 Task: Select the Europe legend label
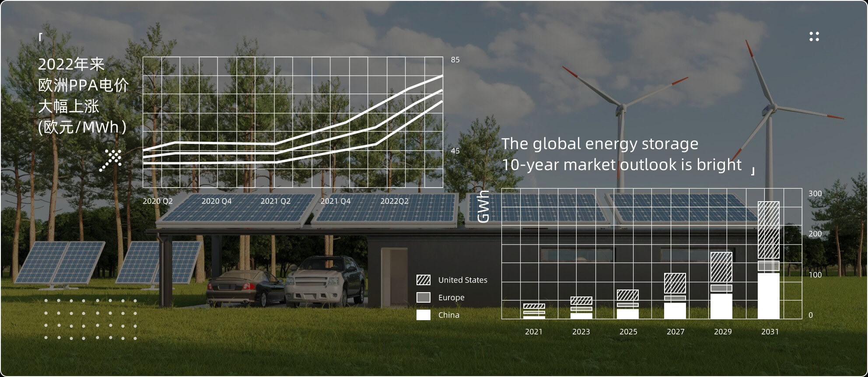pos(451,297)
